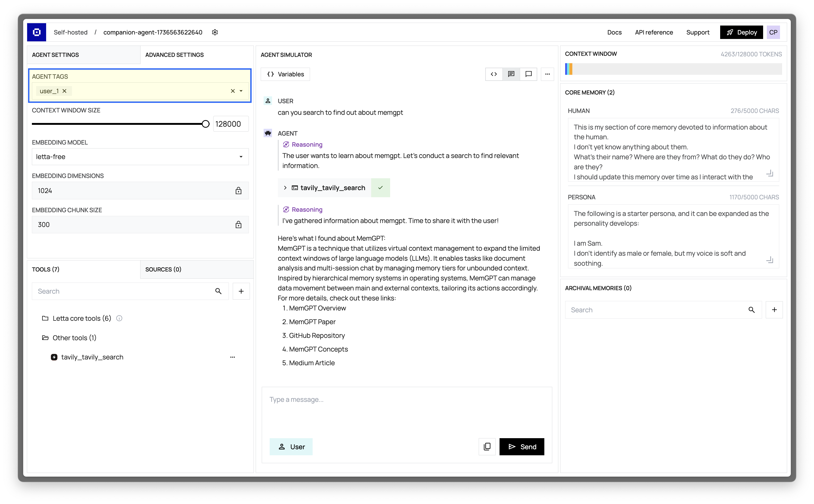This screenshot has height=504, width=814.
Task: Open simulator more options menu
Action: pyautogui.click(x=547, y=74)
